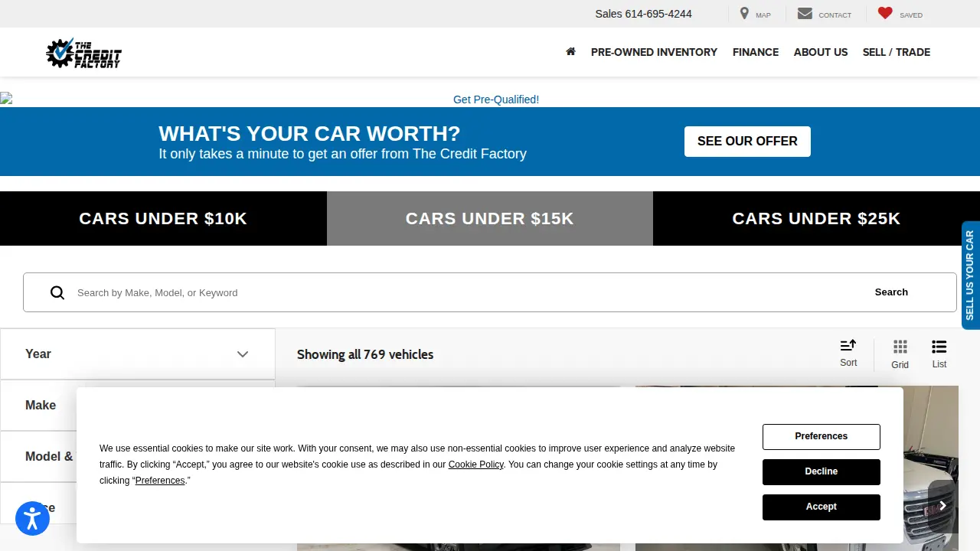Screen dimensions: 980x551
Task: Open the Finance menu
Action: click(756, 52)
